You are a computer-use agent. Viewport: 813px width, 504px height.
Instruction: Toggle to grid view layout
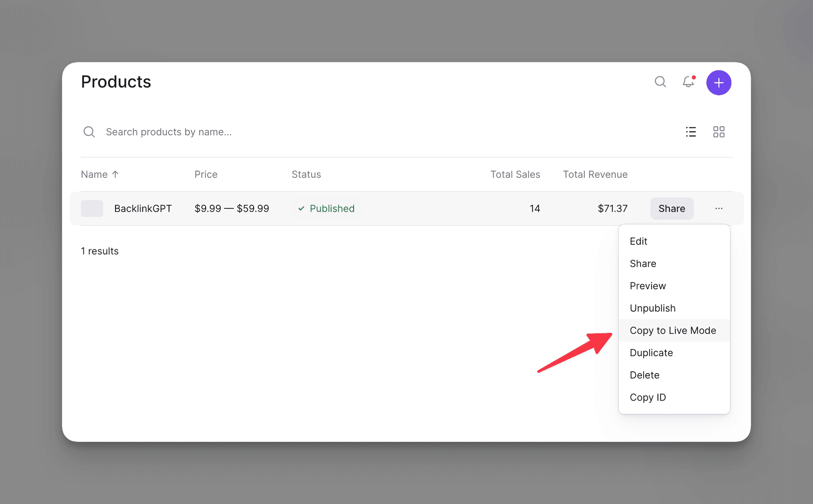(718, 132)
